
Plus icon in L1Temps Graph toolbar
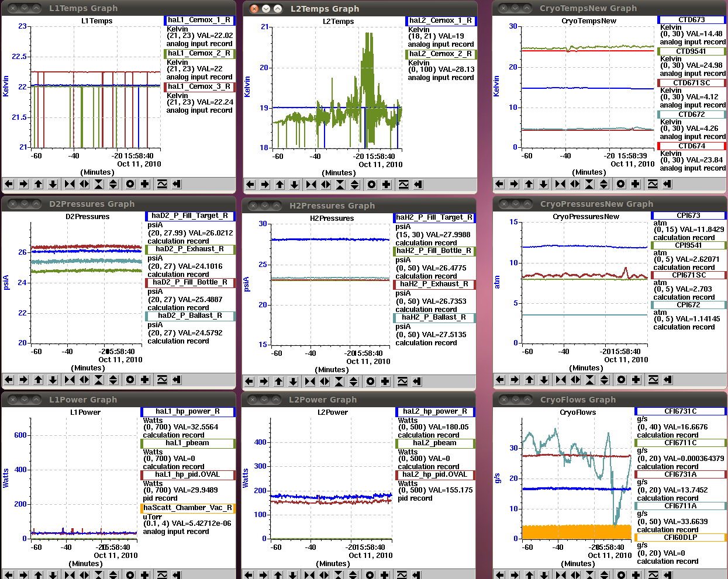pos(145,184)
